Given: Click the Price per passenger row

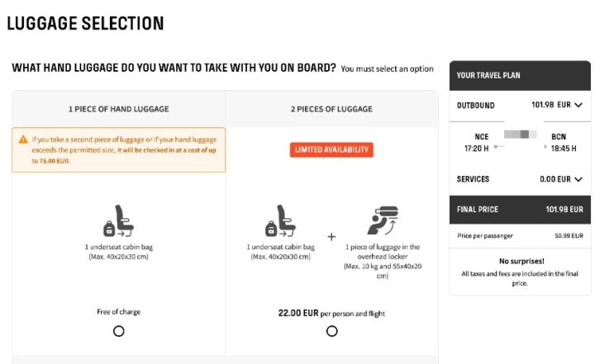Looking at the screenshot, I should pyautogui.click(x=520, y=236).
